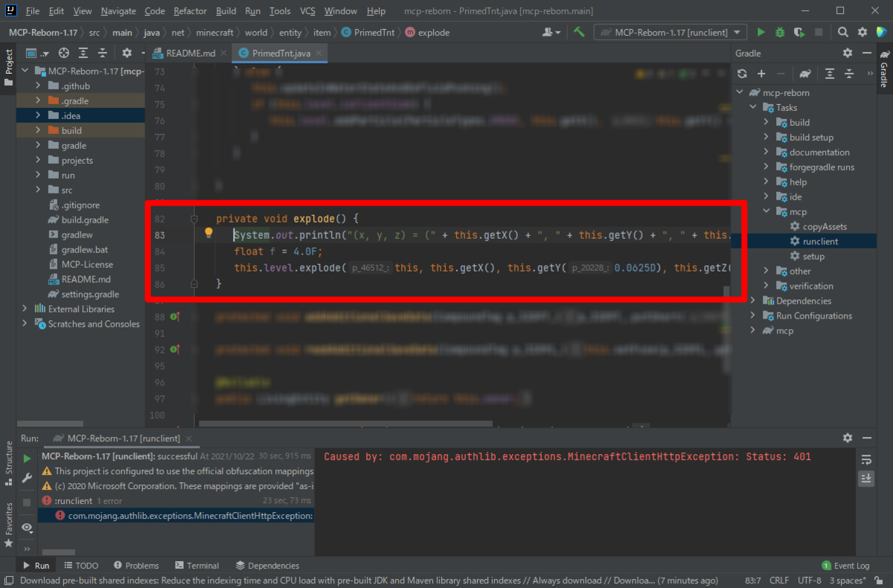
Task: Collapse all in Project panel
Action: tap(103, 54)
